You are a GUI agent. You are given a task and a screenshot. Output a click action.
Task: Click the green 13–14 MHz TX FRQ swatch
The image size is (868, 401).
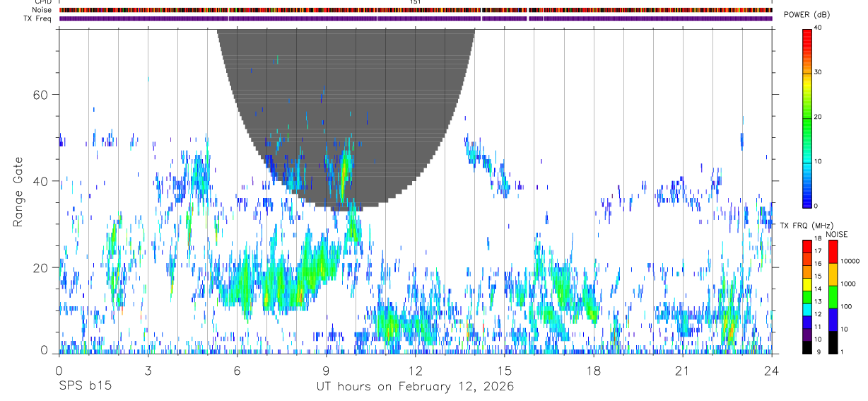[x=807, y=297]
